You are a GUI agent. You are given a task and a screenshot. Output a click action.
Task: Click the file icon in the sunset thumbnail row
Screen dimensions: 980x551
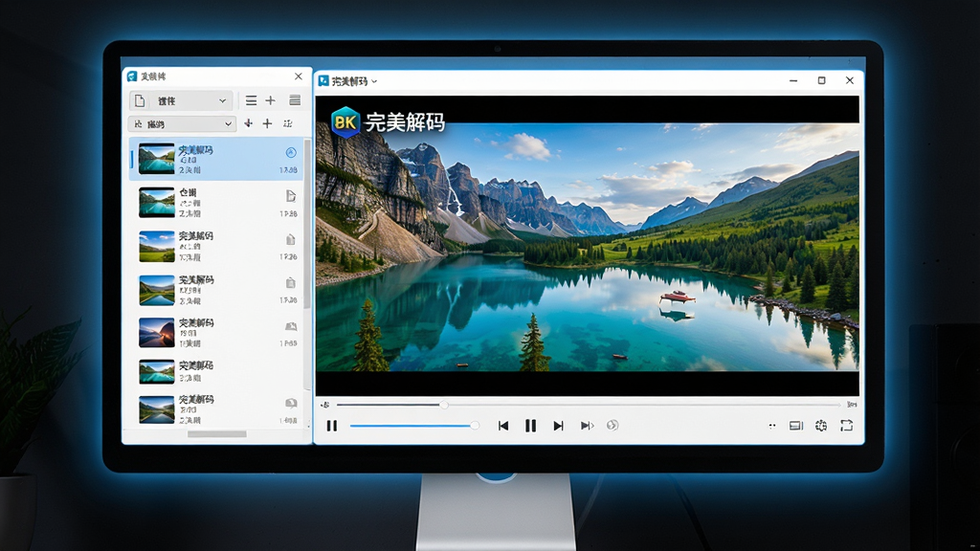[291, 326]
